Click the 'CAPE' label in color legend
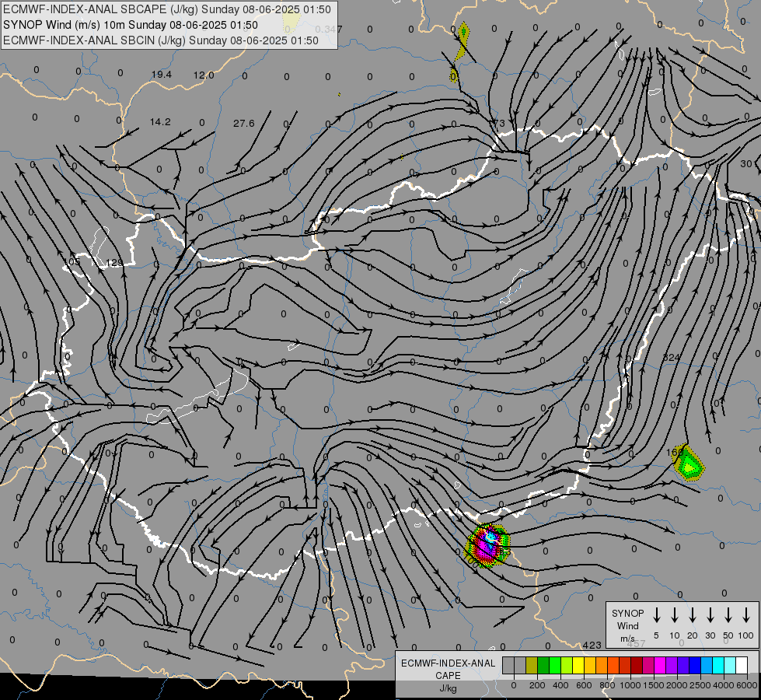Image resolution: width=761 pixels, height=700 pixels. click(448, 676)
